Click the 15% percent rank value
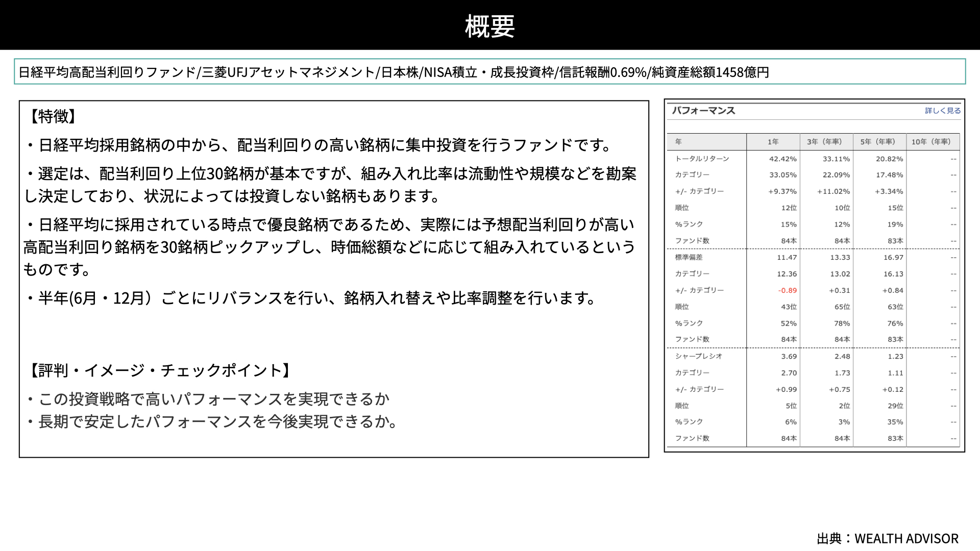 coord(789,224)
